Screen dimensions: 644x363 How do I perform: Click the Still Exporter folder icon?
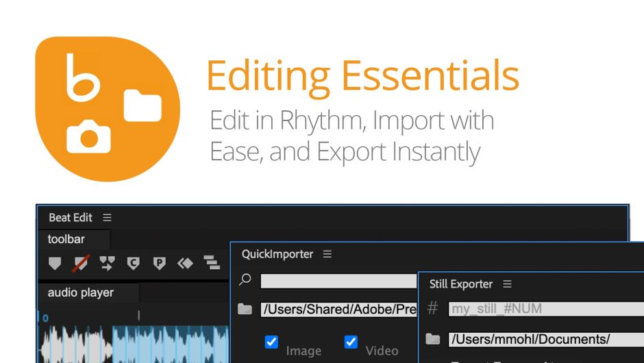(432, 339)
